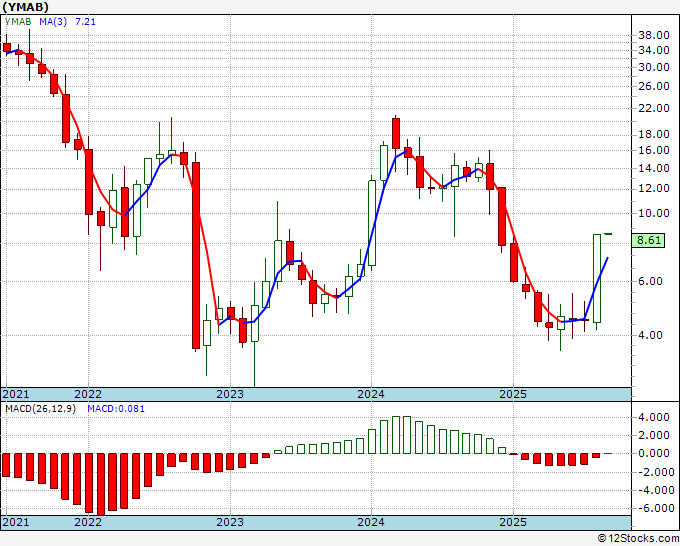
Task: Click 2021 on the MACD timeline
Action: coord(16,522)
